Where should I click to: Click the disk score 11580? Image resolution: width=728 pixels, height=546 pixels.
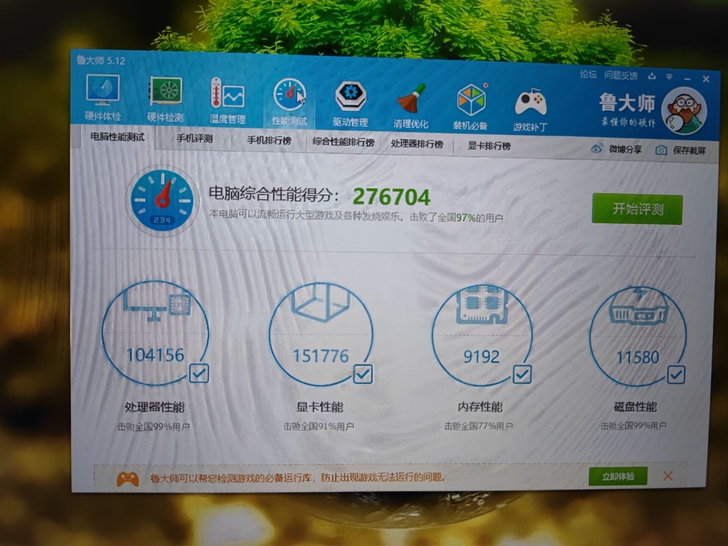tap(637, 357)
